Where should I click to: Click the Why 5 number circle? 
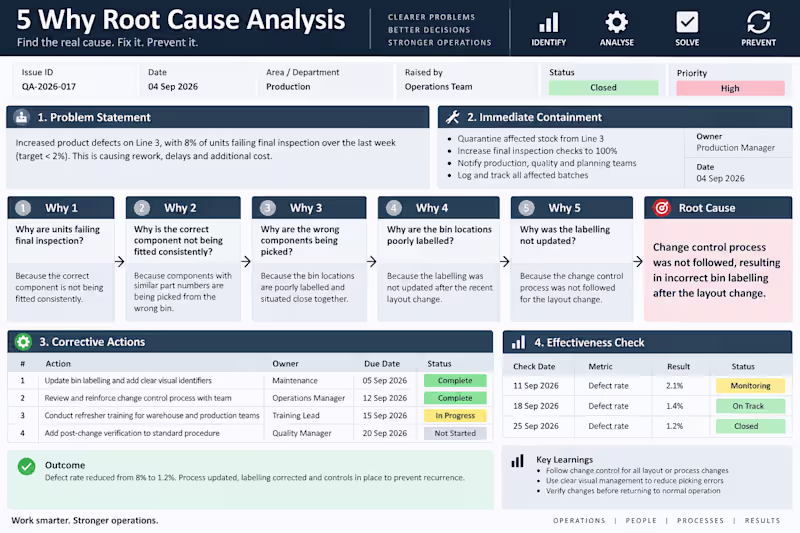[x=527, y=208]
